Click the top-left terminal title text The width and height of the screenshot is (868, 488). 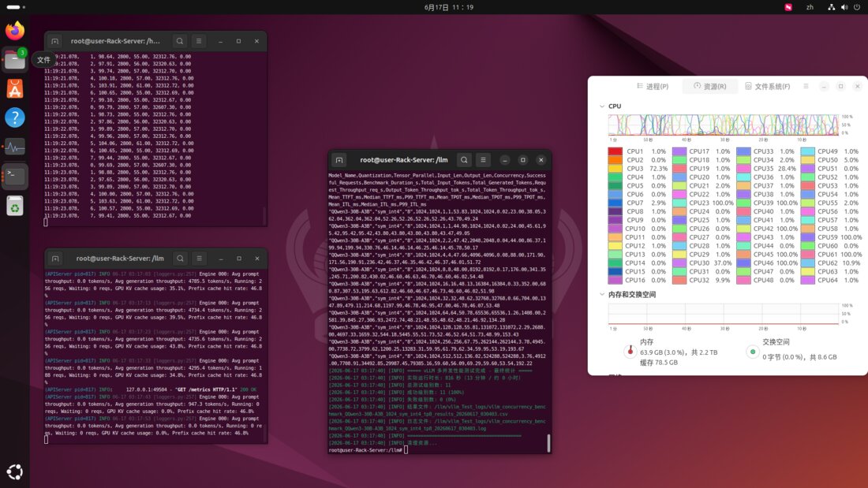coord(115,41)
